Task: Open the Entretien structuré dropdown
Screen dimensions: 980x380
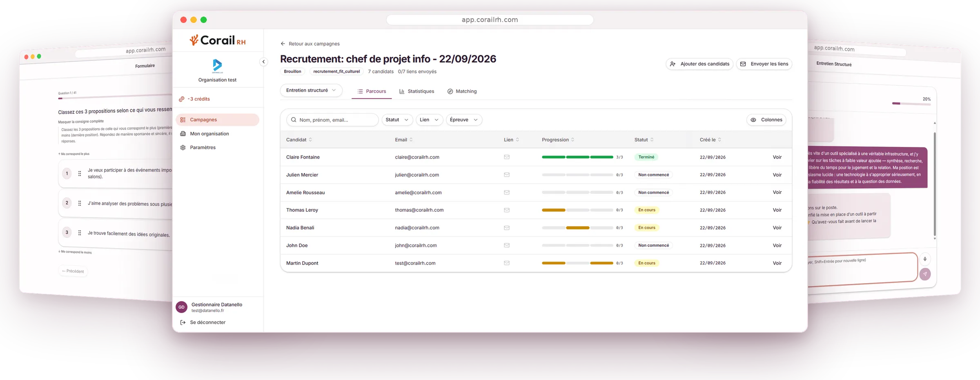Action: point(311,90)
